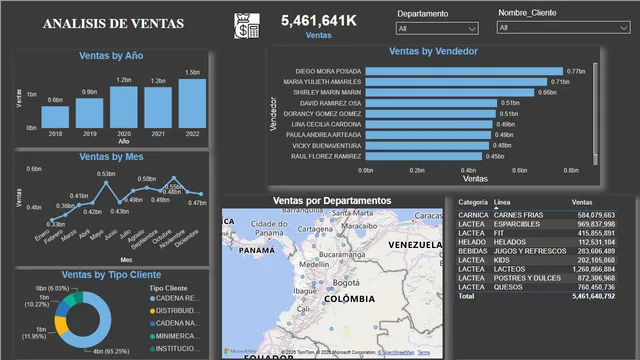
Task: Click the Vendedor chart vertical scrollbar
Action: pyautogui.click(x=596, y=114)
